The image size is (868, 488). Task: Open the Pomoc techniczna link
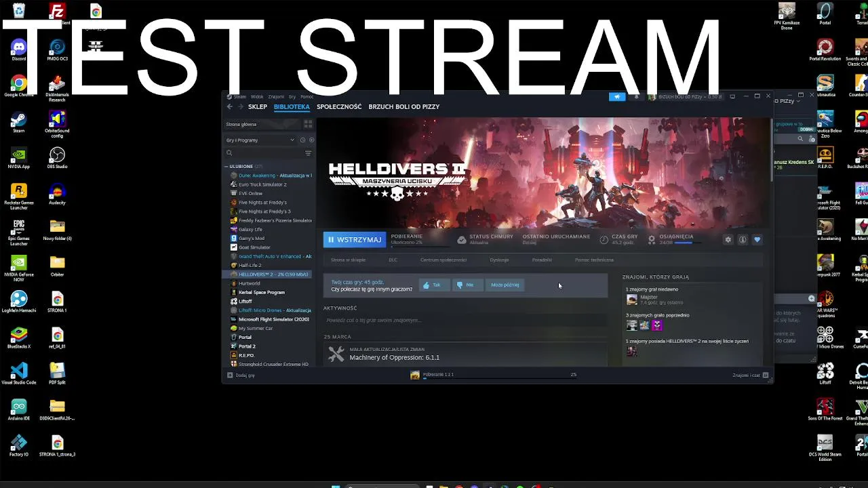(594, 260)
